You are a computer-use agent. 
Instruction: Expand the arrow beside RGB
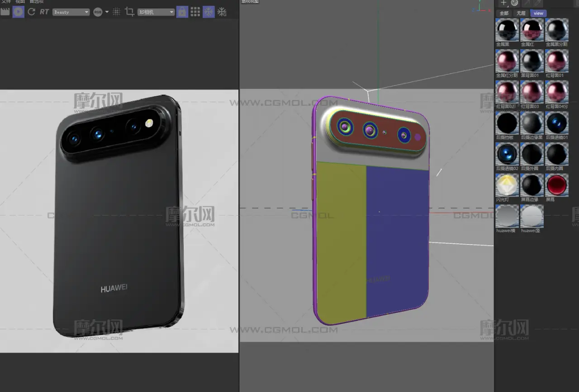tap(107, 12)
